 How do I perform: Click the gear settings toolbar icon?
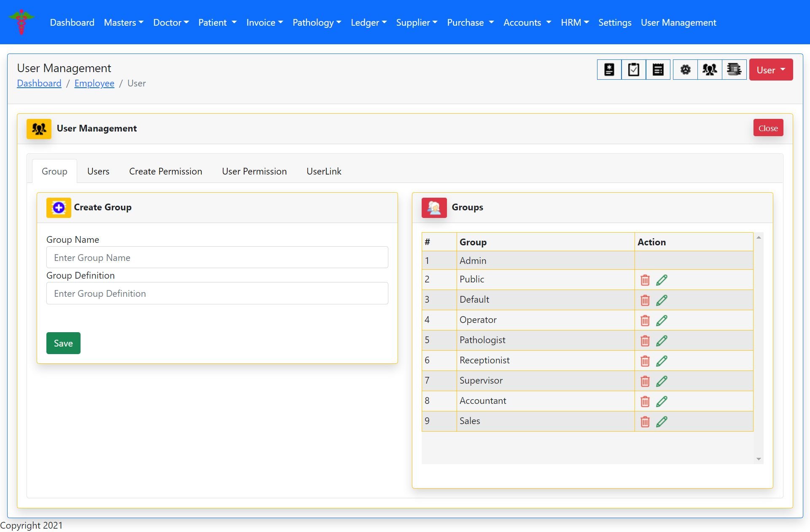[x=685, y=70]
